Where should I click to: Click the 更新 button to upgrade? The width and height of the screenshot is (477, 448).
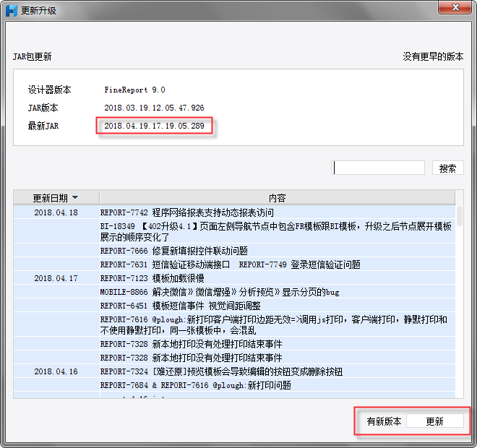click(434, 421)
